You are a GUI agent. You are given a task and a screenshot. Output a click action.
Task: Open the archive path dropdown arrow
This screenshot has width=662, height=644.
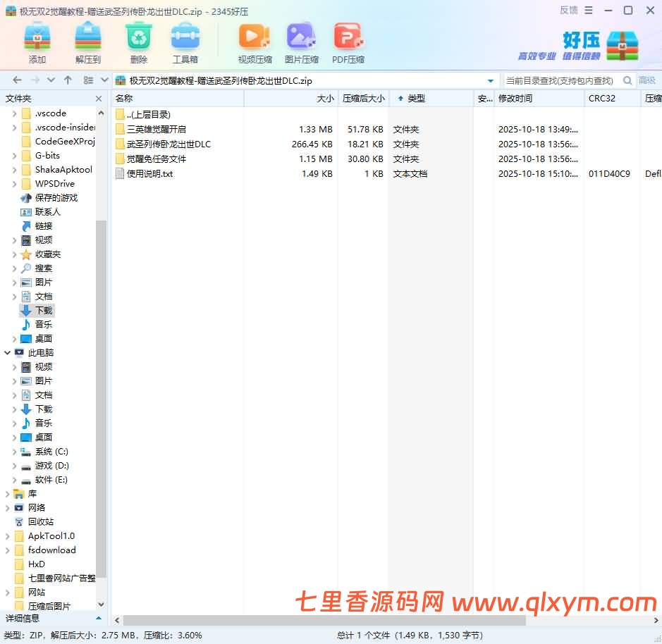490,80
